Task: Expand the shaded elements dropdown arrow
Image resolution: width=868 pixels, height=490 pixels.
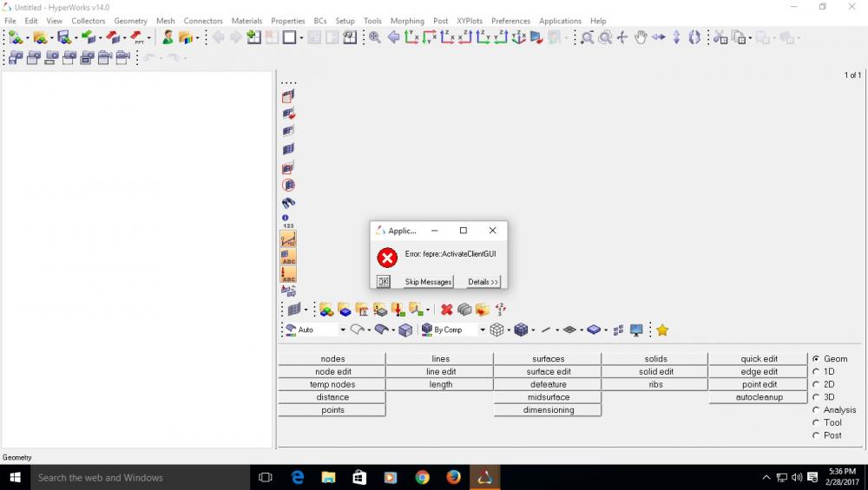Action: [x=533, y=330]
